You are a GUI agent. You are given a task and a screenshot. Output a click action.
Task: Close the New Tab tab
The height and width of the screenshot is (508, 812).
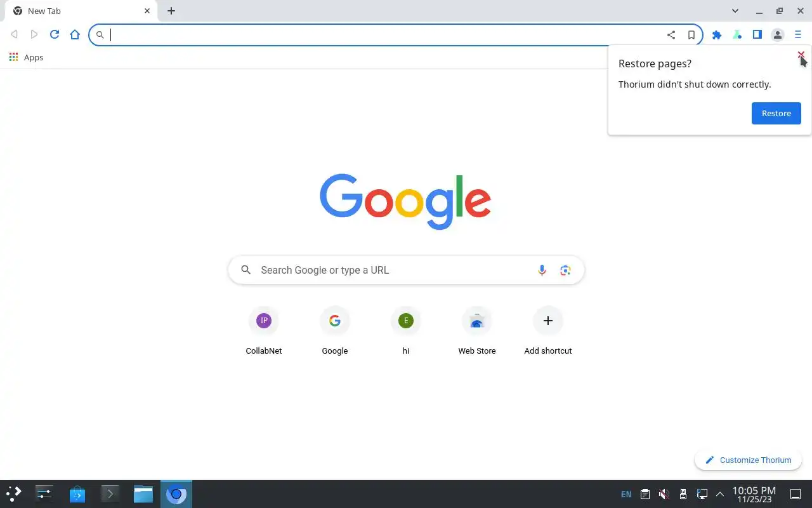[x=147, y=11]
